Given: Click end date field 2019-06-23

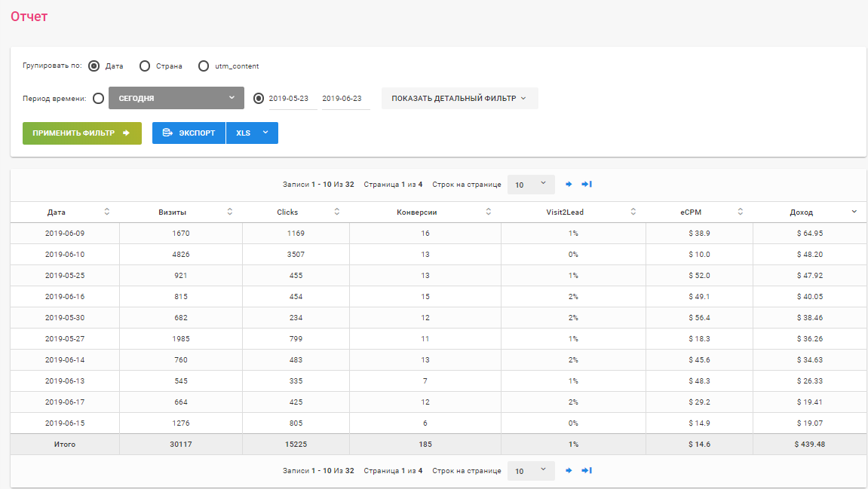Looking at the screenshot, I should point(346,99).
